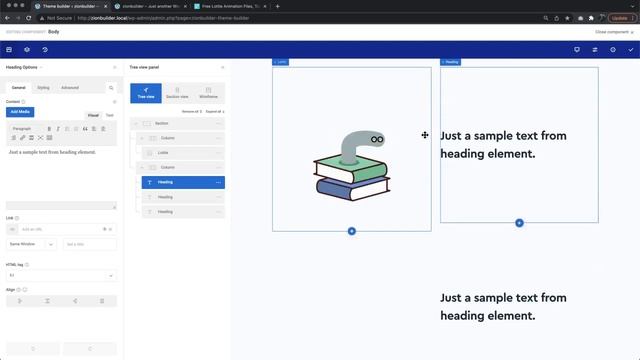Image resolution: width=640 pixels, height=360 pixels.
Task: Click the Heading label tag on canvas
Action: click(450, 62)
